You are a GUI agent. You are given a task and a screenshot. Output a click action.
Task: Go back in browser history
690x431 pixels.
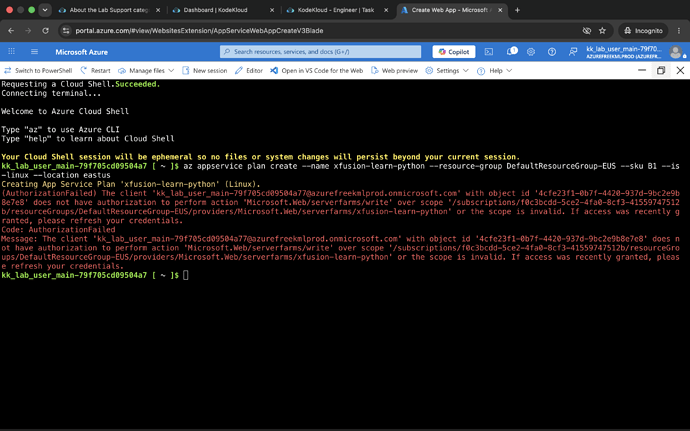[11, 30]
